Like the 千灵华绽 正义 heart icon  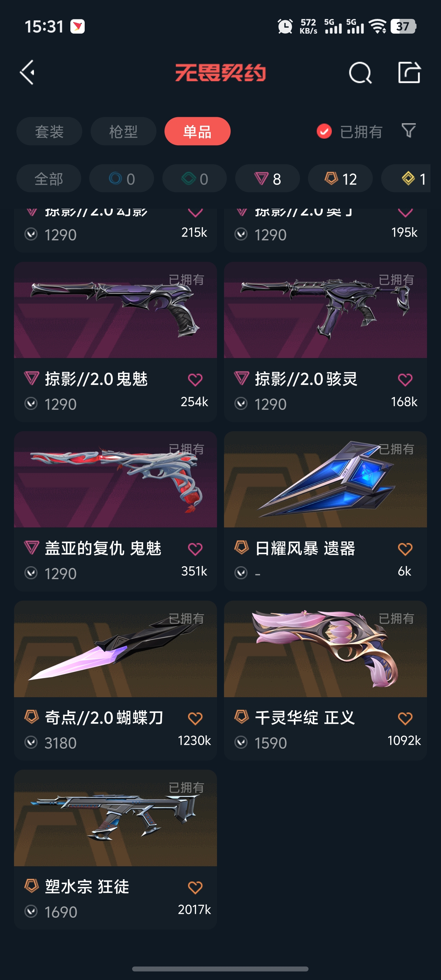coord(405,719)
